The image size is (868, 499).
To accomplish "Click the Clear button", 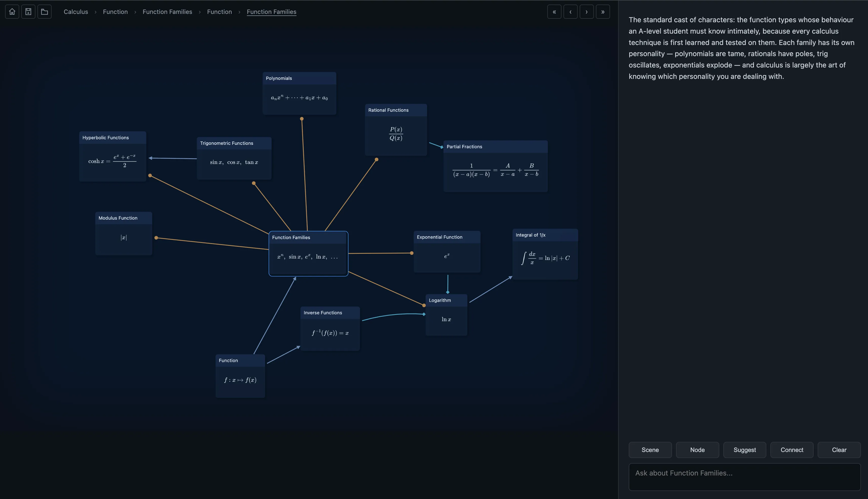I will point(839,450).
